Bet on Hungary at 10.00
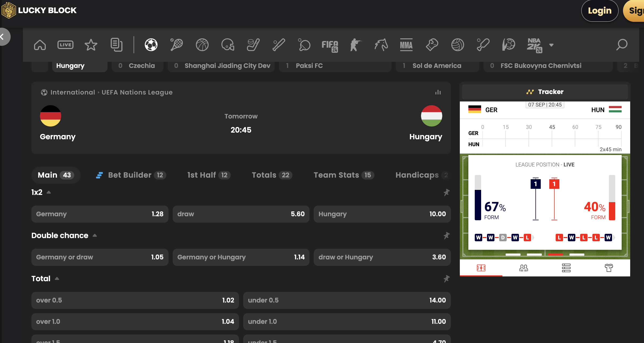The image size is (644, 343). [382, 214]
